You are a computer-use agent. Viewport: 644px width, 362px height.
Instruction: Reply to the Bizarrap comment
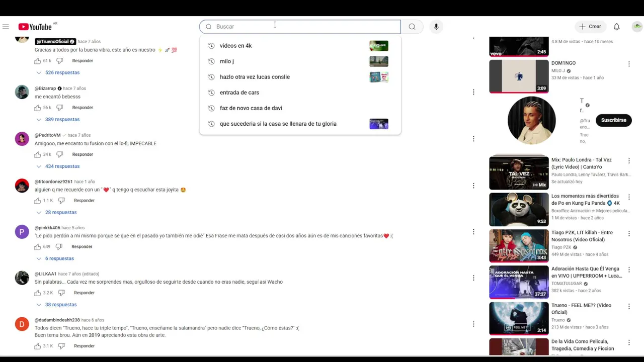pos(83,108)
